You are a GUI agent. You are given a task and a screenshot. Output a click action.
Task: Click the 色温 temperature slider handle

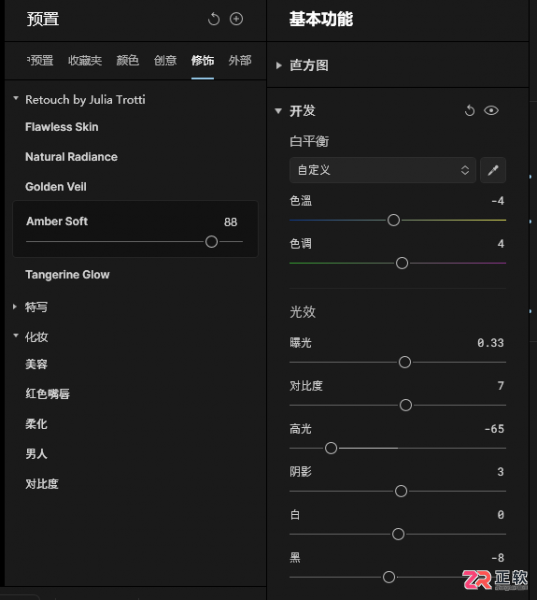[393, 220]
